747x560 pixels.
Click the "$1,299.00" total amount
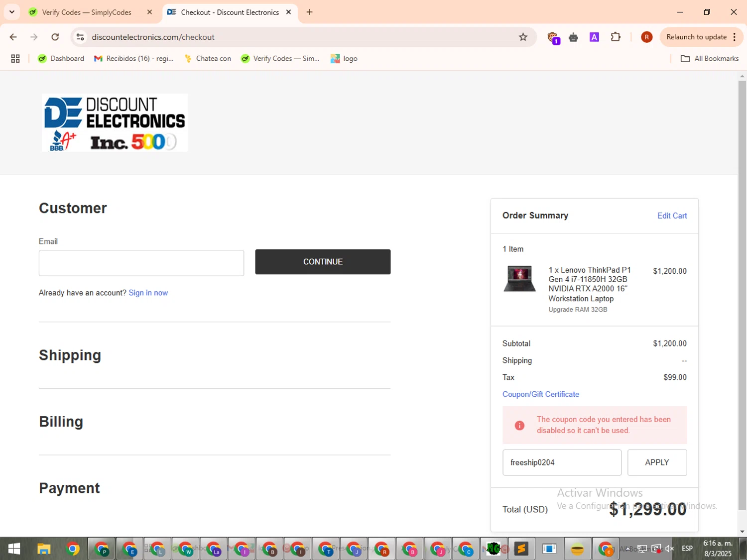tap(648, 509)
